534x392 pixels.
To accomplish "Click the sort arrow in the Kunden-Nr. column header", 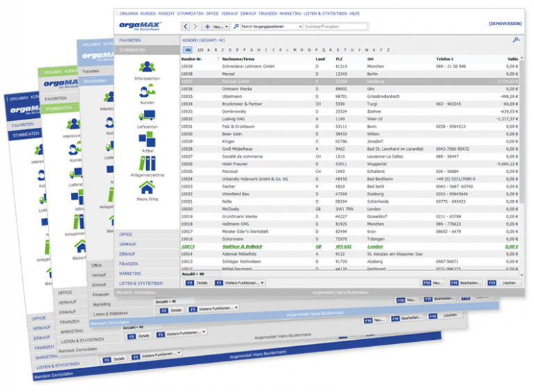I will tap(218, 59).
